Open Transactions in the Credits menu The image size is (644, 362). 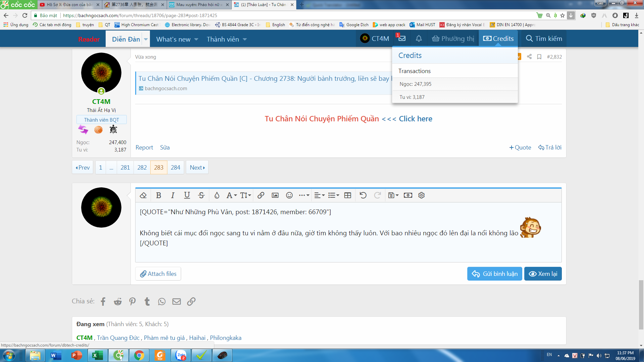pos(414,71)
